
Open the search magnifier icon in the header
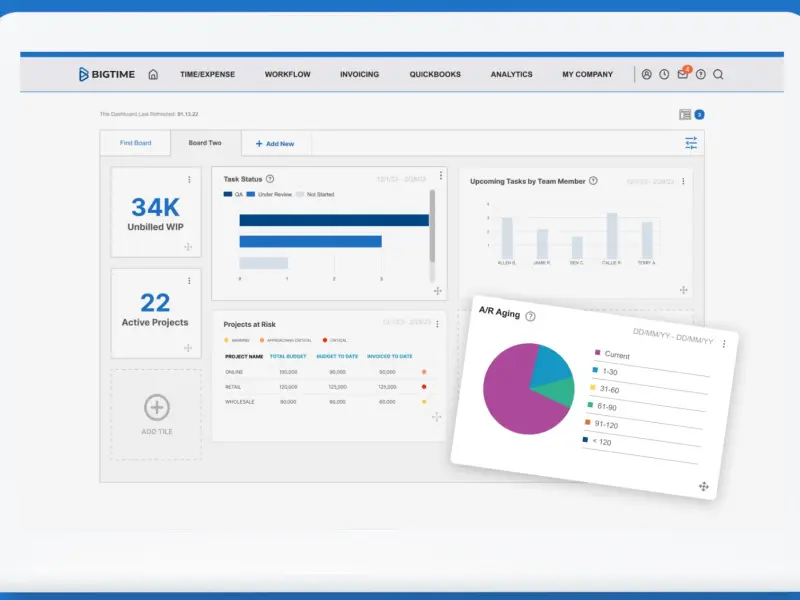718,74
